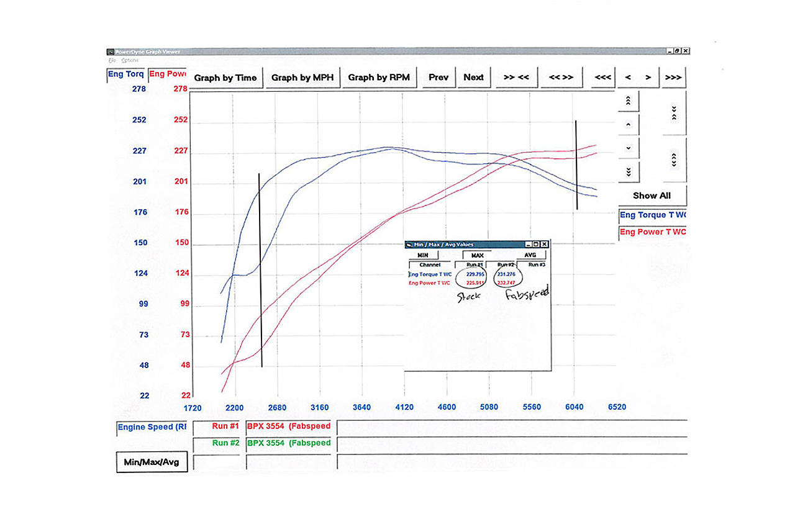Viewport: 795px width, 532px height.
Task: Click the single down chevron button
Action: [628, 148]
